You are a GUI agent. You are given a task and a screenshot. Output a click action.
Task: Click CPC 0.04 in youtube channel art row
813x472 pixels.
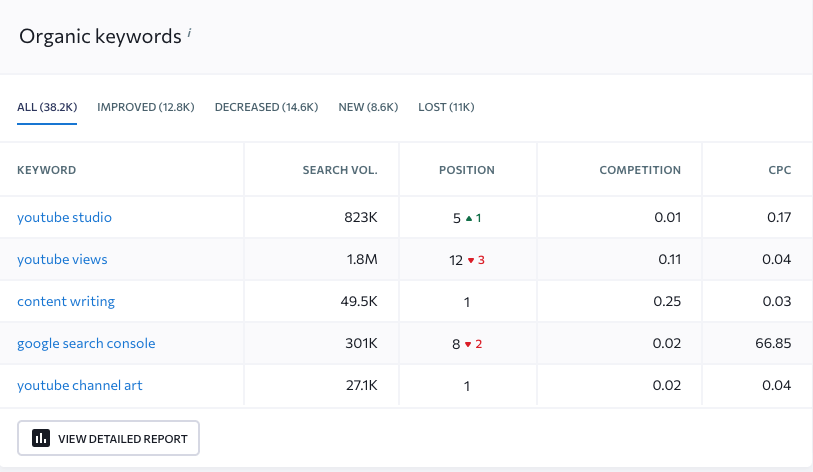(777, 385)
